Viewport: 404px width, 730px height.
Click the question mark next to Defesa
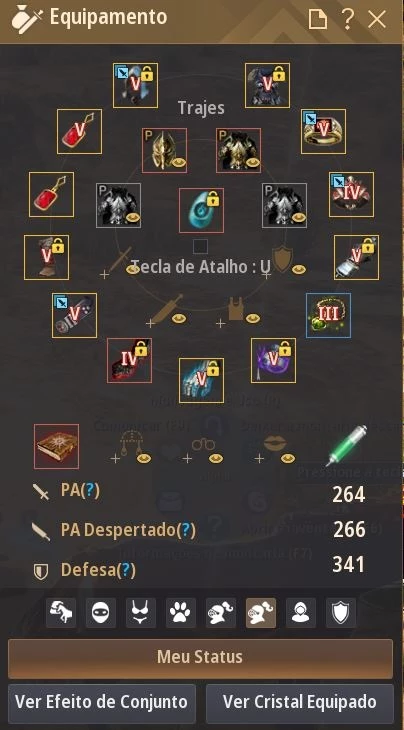tap(126, 570)
